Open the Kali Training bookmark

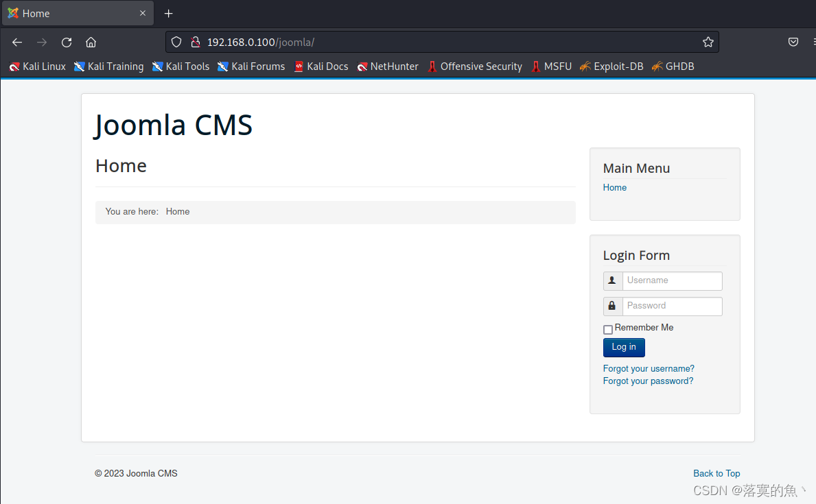(108, 67)
